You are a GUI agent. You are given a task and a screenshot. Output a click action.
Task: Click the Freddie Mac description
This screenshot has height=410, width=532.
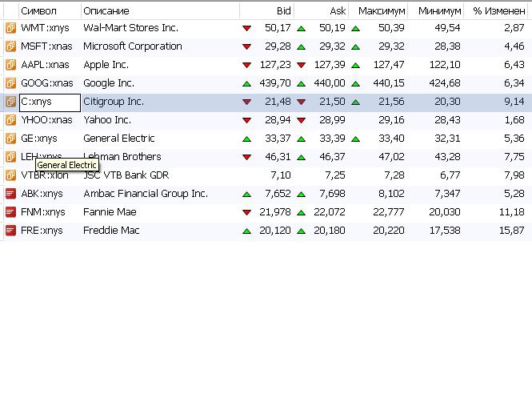point(111,231)
